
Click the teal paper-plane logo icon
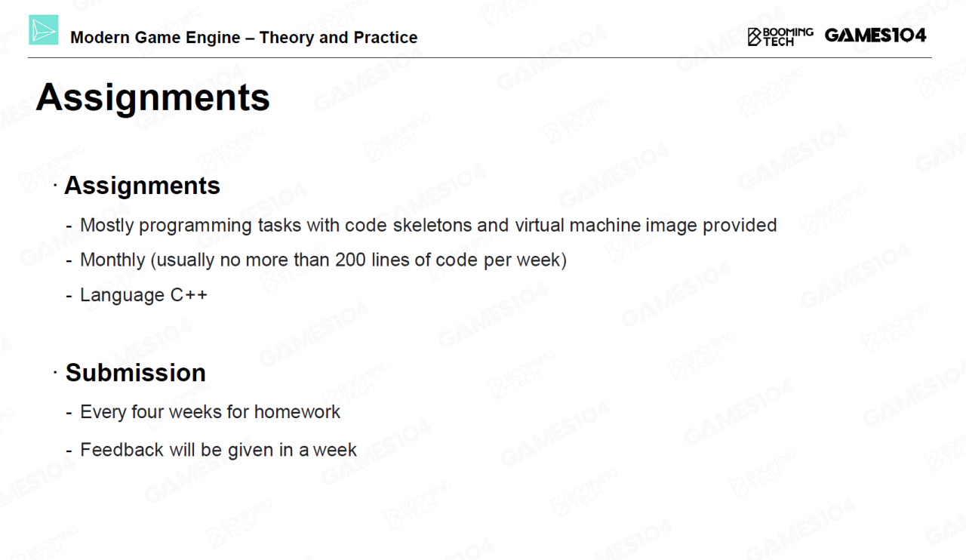pyautogui.click(x=44, y=30)
